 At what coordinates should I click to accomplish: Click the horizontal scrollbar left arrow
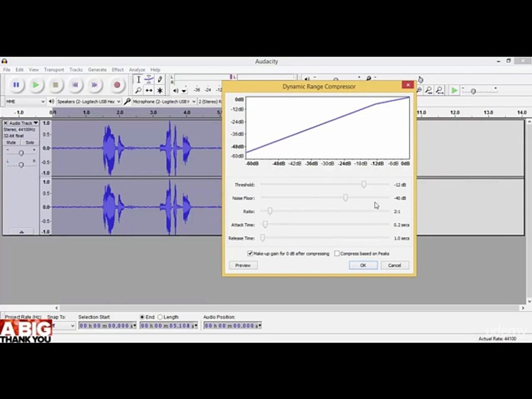pyautogui.click(x=57, y=308)
